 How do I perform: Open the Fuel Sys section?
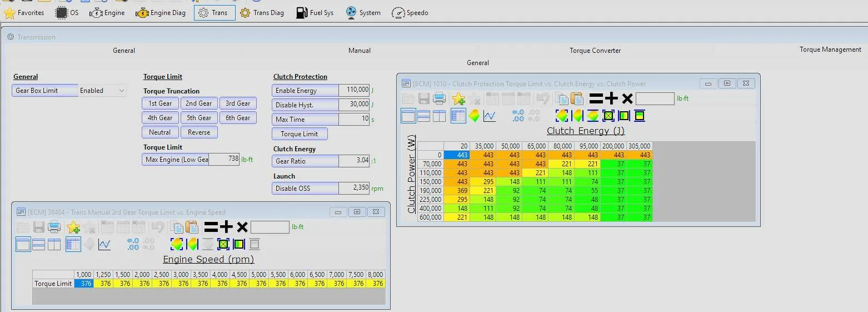pyautogui.click(x=315, y=13)
